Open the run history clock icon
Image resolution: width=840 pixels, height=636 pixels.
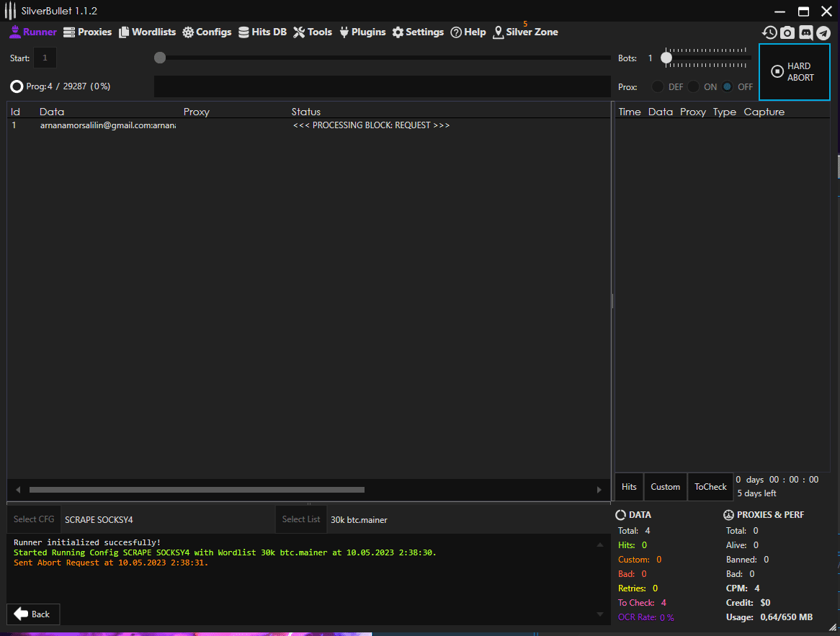(769, 32)
